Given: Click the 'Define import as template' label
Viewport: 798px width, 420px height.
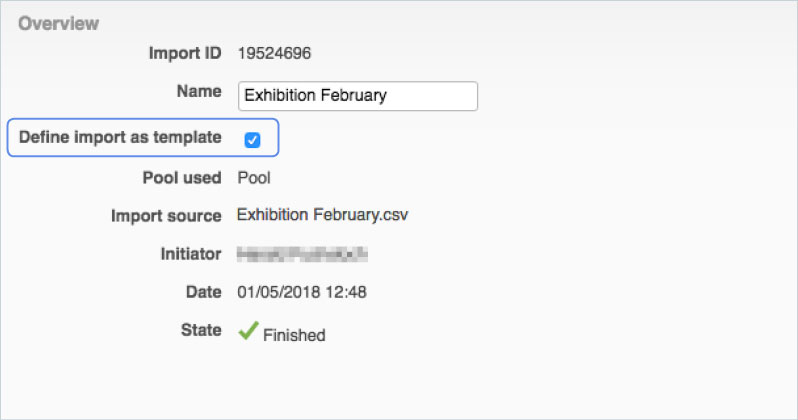Looking at the screenshot, I should pos(120,137).
